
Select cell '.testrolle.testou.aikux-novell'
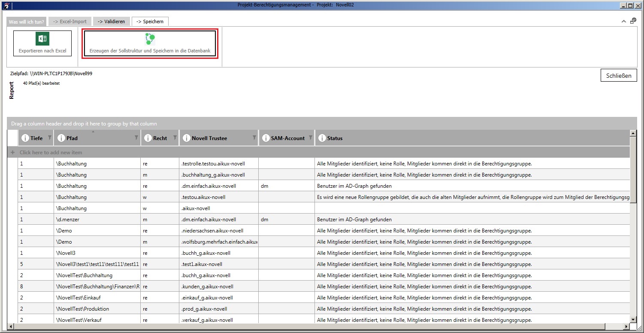(219, 164)
